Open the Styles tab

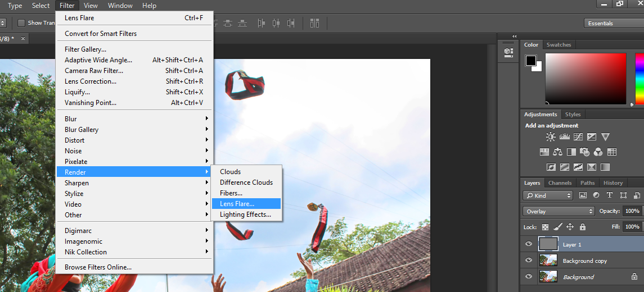[x=573, y=115]
